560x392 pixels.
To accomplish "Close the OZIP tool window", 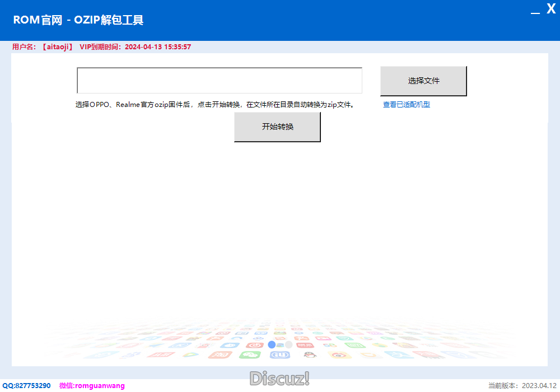I will [x=551, y=8].
